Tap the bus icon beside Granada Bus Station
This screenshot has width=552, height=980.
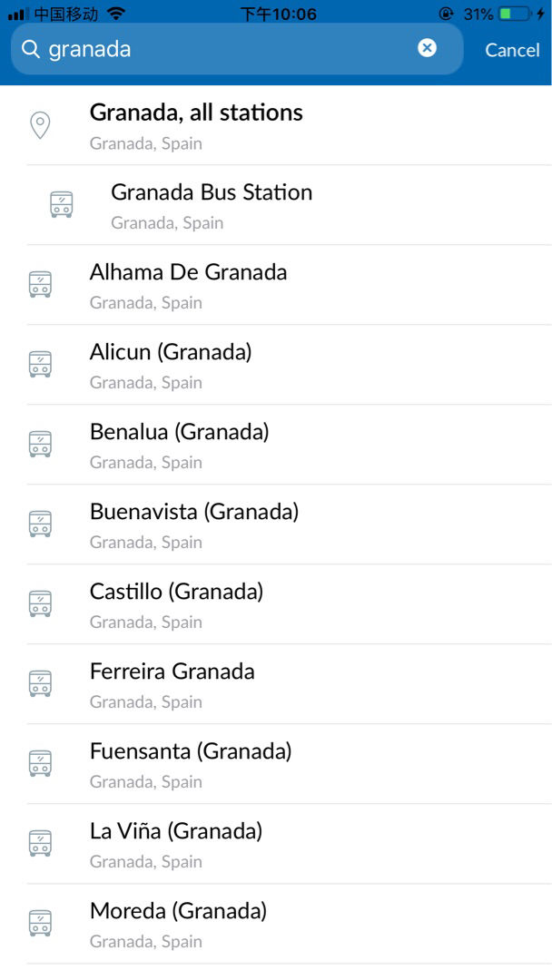pyautogui.click(x=62, y=205)
